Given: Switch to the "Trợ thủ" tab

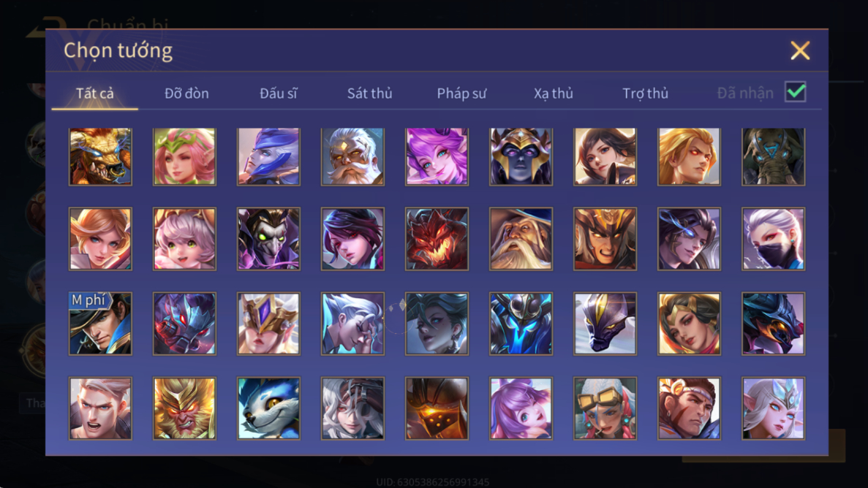Looking at the screenshot, I should [645, 94].
